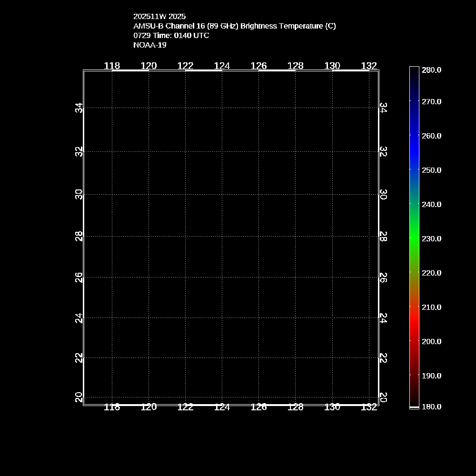
Task: Click the 202511W 2025 storm identifier
Action: (159, 16)
